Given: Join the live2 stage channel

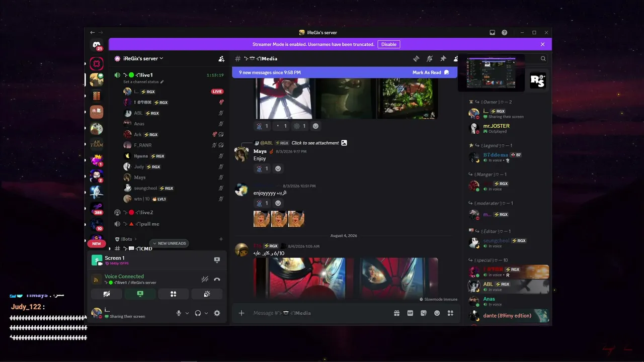Looking at the screenshot, I should click(169, 213).
